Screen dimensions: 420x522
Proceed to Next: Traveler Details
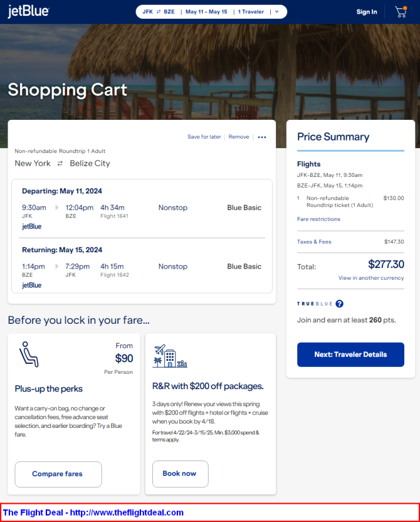click(x=350, y=354)
